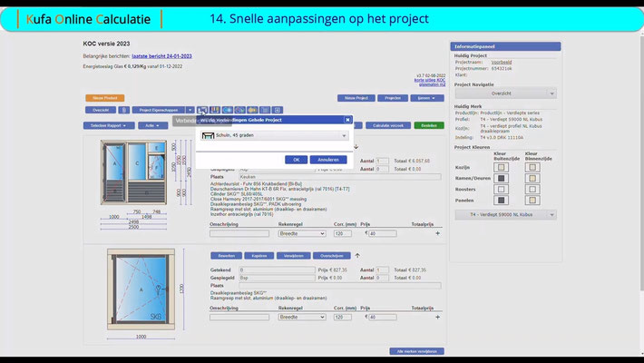
Task: Click the multicolor circle toolbar icon
Action: pos(239,110)
